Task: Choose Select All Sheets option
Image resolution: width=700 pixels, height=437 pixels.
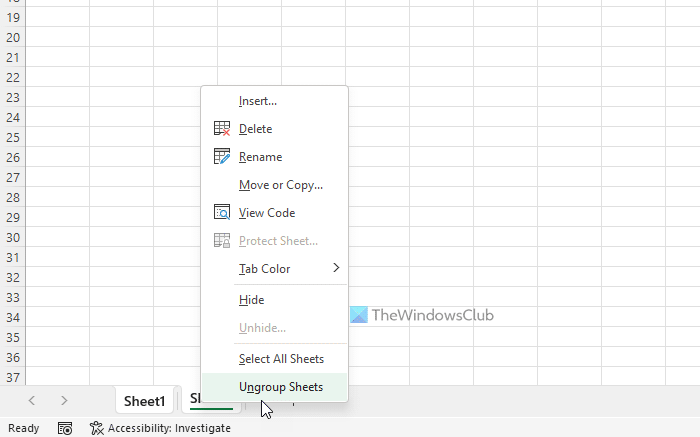Action: click(281, 359)
